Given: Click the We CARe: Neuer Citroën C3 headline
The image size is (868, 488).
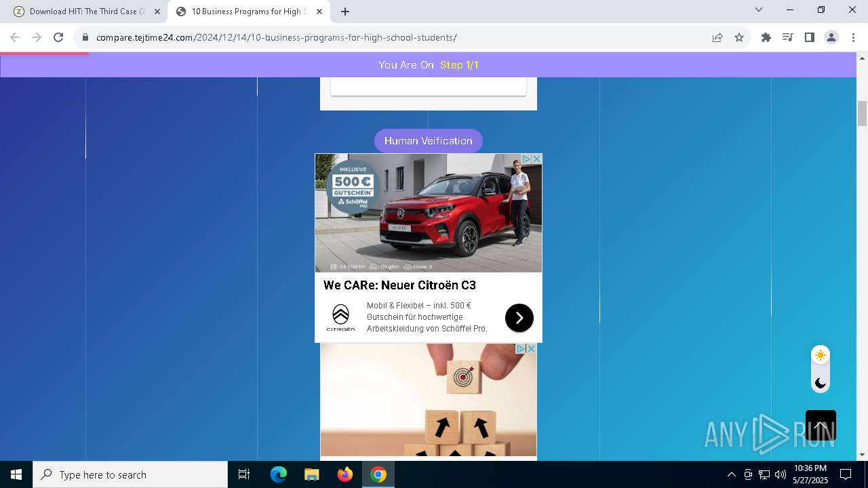Looking at the screenshot, I should click(399, 285).
